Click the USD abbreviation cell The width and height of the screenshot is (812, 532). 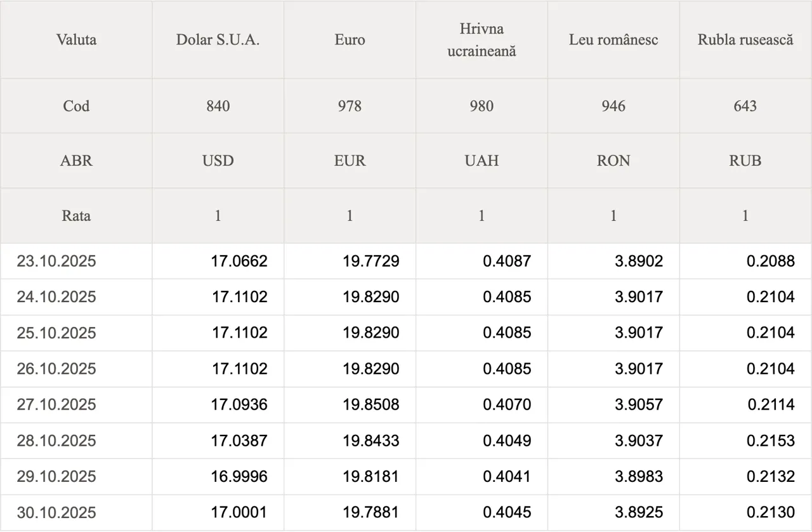[x=218, y=161]
